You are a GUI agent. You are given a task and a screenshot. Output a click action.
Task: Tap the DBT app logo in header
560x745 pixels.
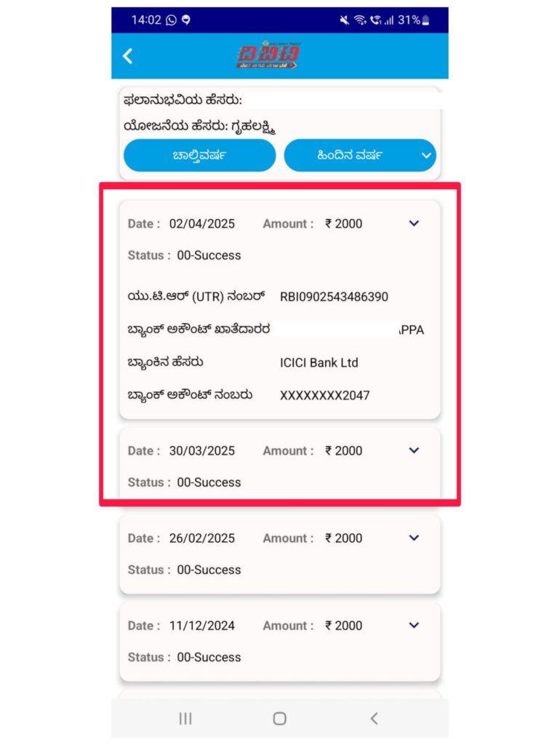click(x=268, y=55)
